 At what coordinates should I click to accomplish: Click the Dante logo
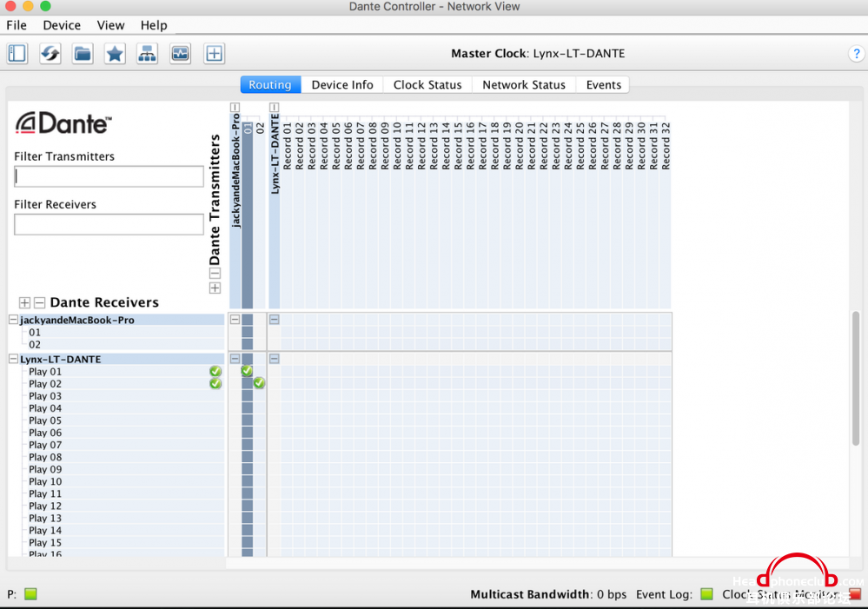63,122
